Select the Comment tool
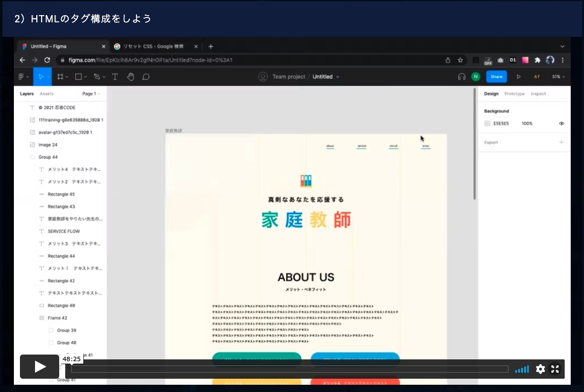Viewport: 584px width, 392px height. tap(146, 77)
